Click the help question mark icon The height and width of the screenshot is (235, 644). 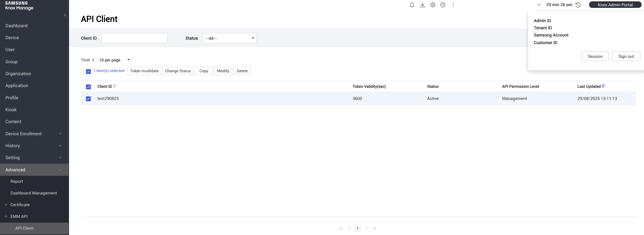(443, 5)
